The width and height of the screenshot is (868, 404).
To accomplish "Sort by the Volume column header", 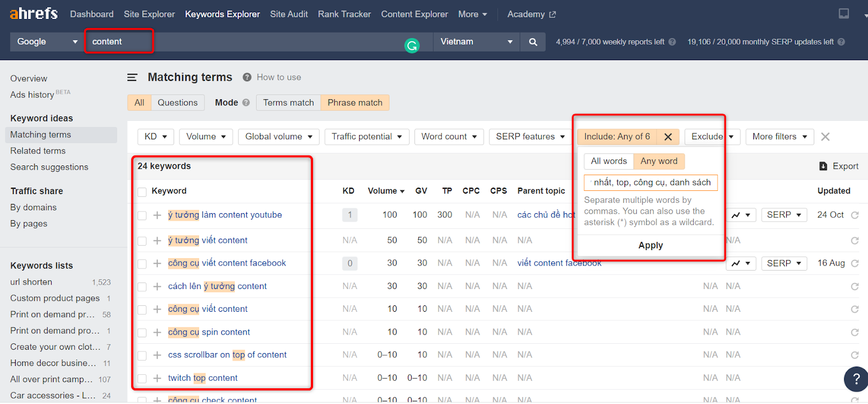I will (386, 191).
